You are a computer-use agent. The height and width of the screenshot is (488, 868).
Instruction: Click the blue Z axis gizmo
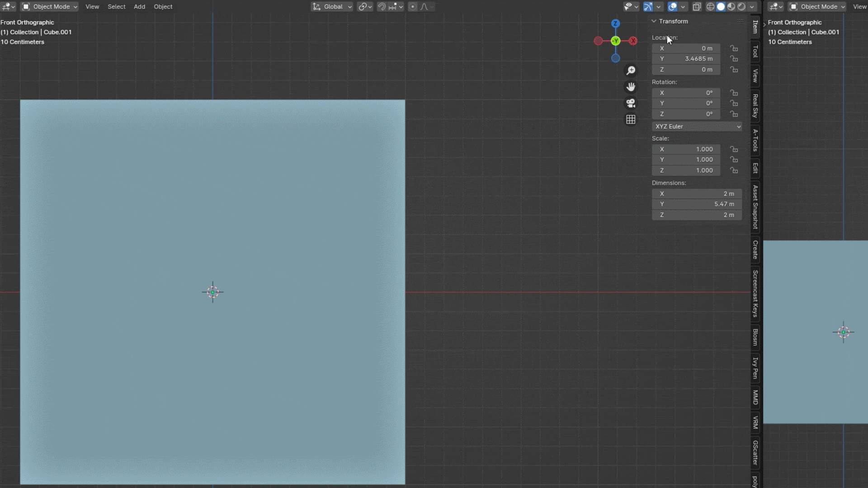[x=615, y=23]
